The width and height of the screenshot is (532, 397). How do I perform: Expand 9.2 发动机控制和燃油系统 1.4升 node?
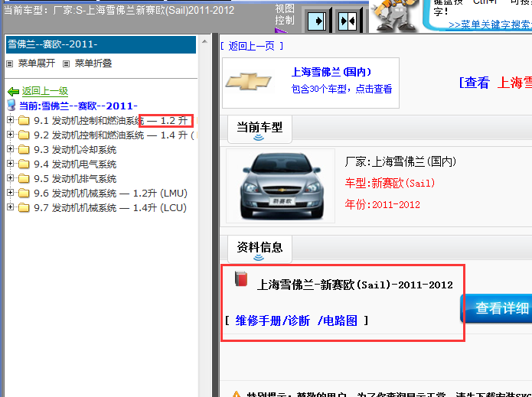(10, 135)
